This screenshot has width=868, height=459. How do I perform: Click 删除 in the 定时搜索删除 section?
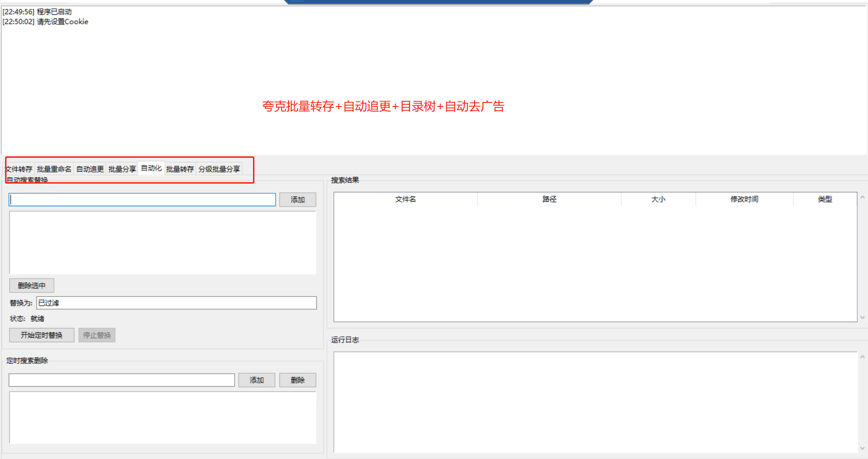pyautogui.click(x=298, y=380)
